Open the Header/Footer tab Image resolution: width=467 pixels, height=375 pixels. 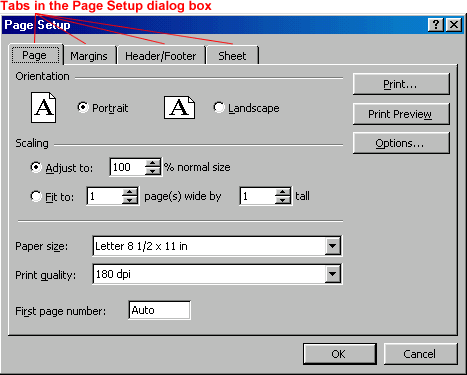(x=161, y=56)
